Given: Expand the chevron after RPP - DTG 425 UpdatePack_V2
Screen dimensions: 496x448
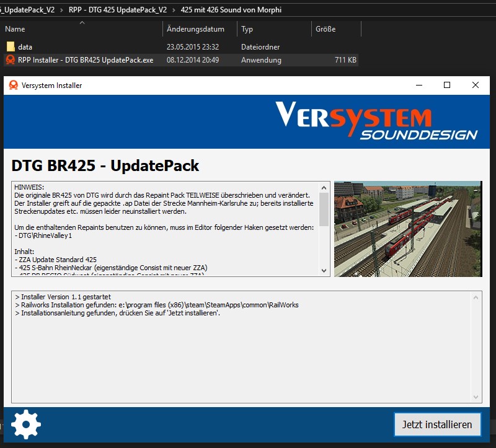Looking at the screenshot, I should pyautogui.click(x=174, y=10).
